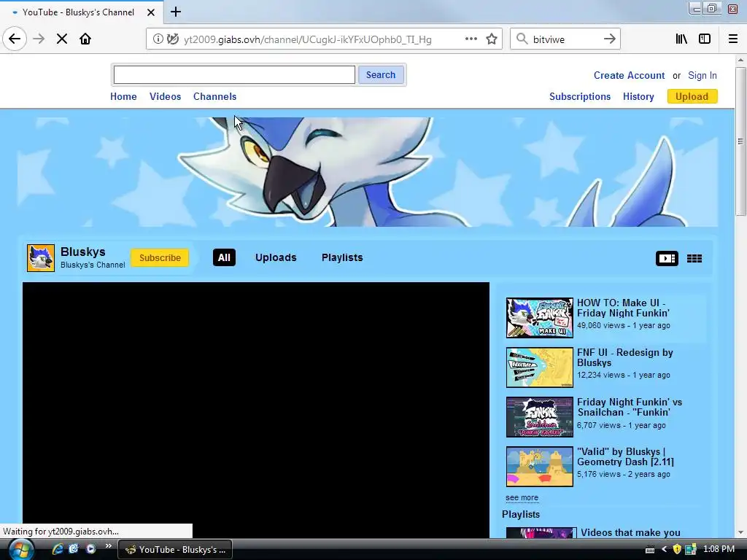Open the network tray icon
The width and height of the screenshot is (747, 560).
[691, 550]
